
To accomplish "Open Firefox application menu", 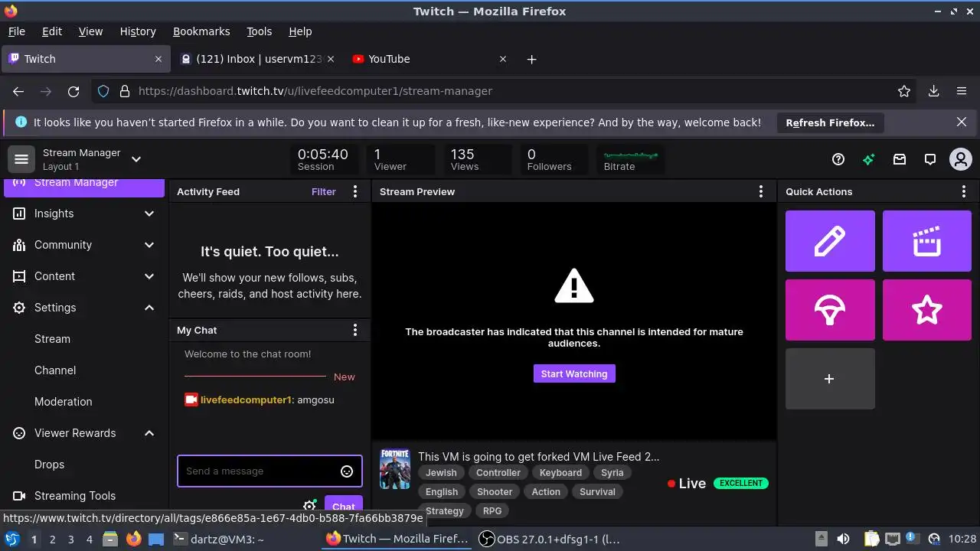I will click(x=962, y=91).
